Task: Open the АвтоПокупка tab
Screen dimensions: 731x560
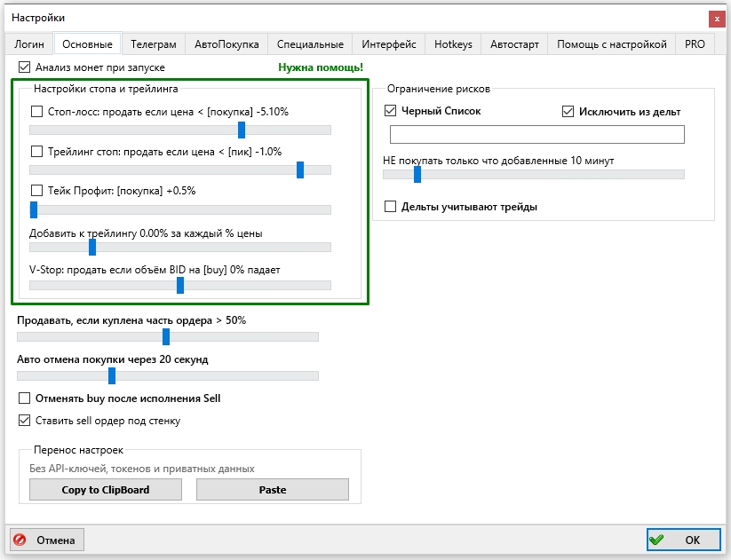Action: pyautogui.click(x=226, y=44)
